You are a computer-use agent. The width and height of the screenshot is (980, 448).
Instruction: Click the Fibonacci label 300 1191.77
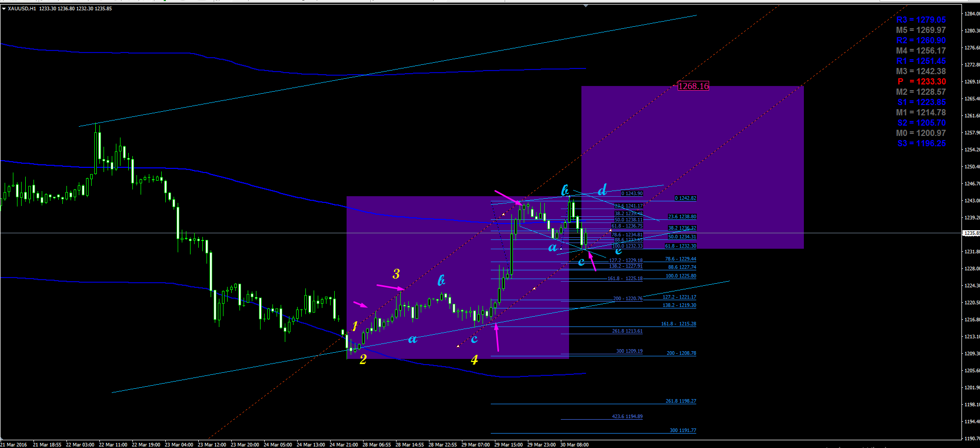[683, 430]
